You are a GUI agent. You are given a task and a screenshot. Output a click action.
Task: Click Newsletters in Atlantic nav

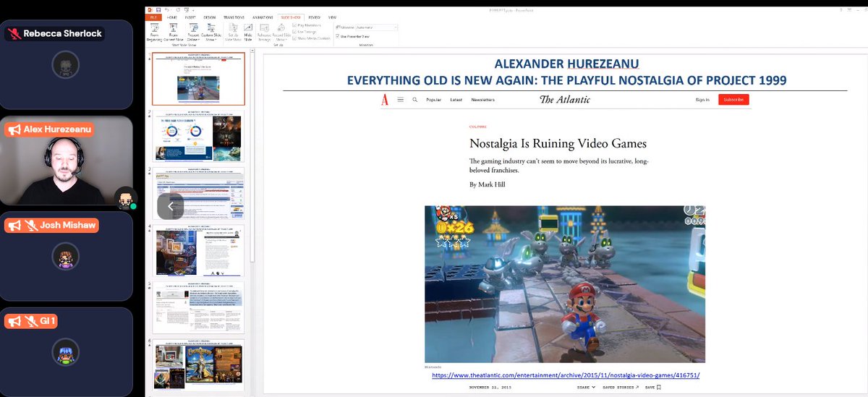pyautogui.click(x=482, y=100)
